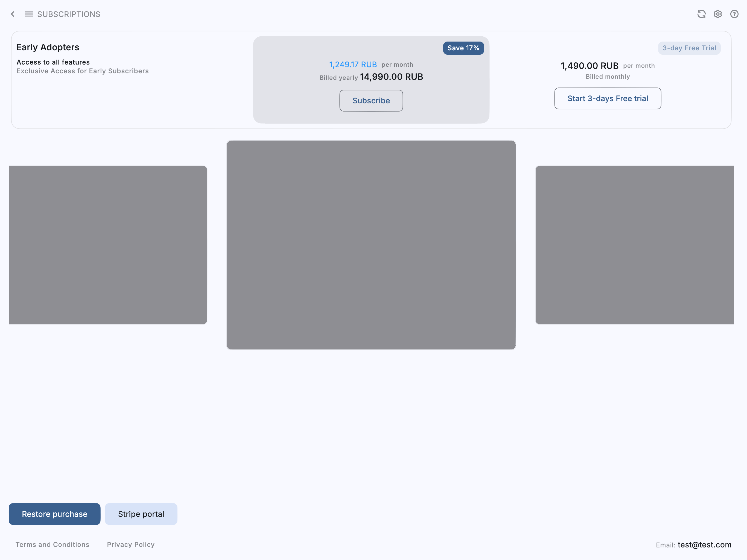The image size is (747, 560).
Task: Open the Privacy Policy link
Action: click(x=131, y=544)
